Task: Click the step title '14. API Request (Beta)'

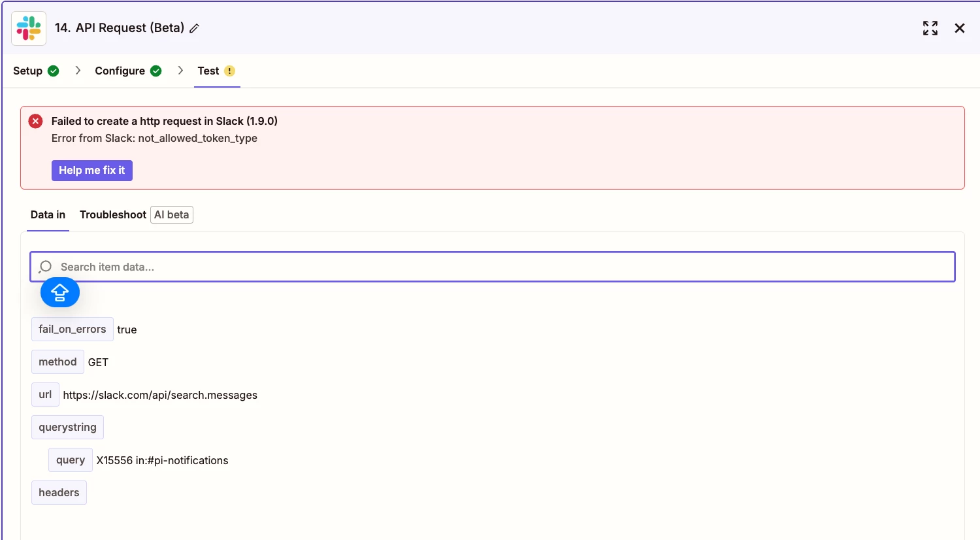Action: click(x=120, y=27)
